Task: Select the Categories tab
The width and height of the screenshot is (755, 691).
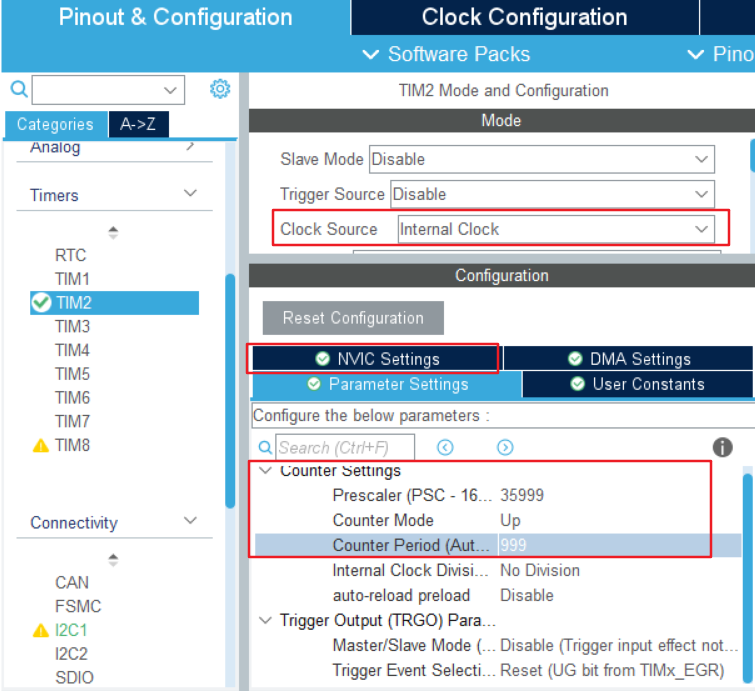Action: (55, 124)
